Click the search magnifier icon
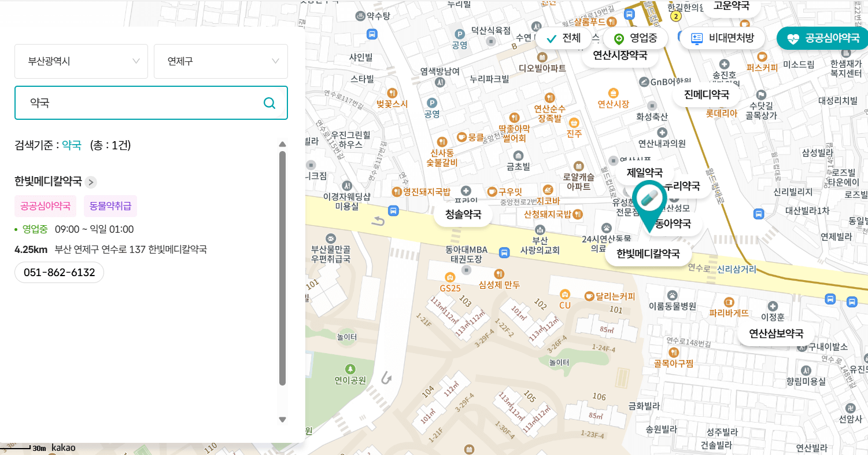868x455 pixels. 269,102
